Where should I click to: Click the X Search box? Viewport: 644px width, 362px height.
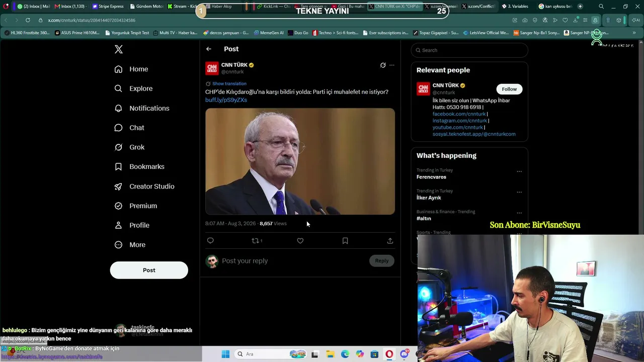coord(469,50)
